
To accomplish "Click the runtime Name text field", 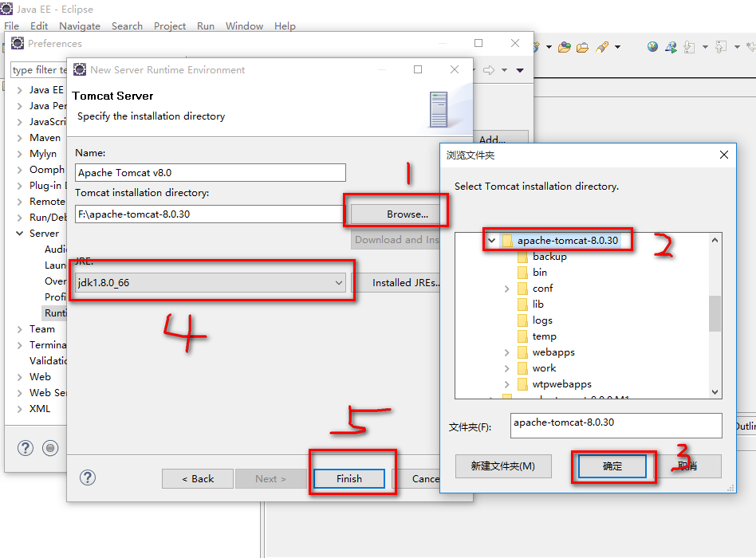I will point(211,172).
